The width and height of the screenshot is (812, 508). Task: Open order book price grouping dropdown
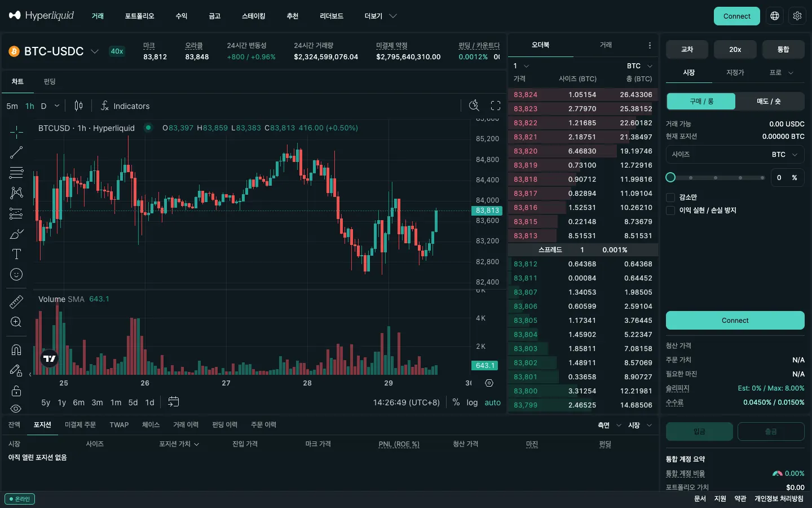click(521, 66)
